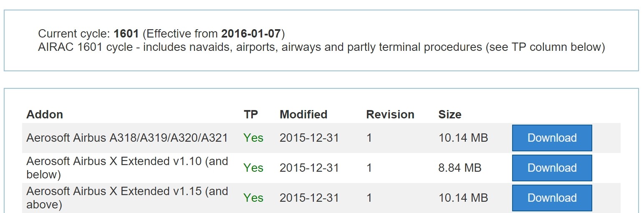The image size is (644, 213).
Task: Download Aerosoft Airbus X Extended v1.10 package
Action: [552, 168]
